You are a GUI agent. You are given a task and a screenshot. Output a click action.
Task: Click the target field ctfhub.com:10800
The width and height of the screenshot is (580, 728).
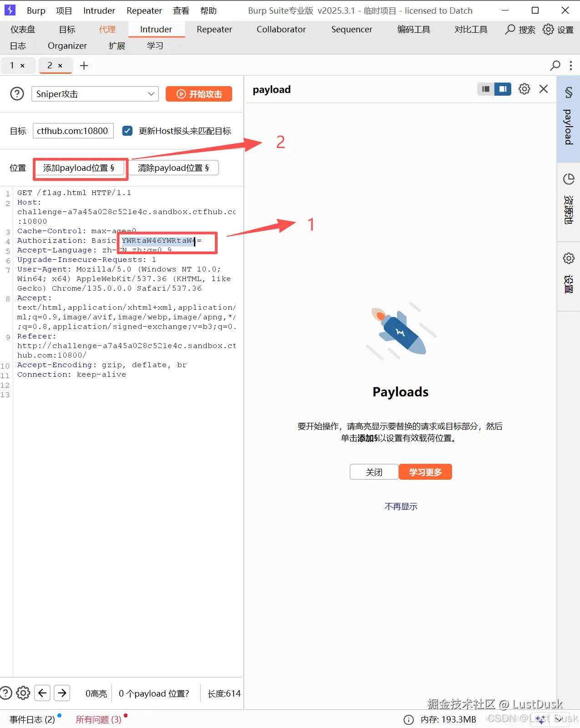point(73,131)
